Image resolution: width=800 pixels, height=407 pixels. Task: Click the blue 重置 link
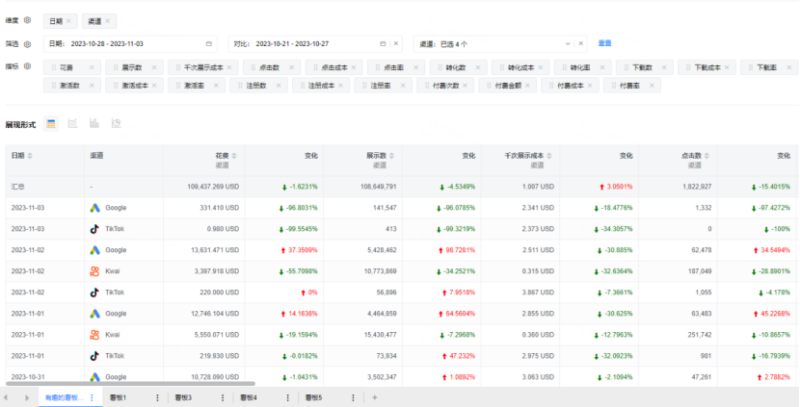pos(605,43)
